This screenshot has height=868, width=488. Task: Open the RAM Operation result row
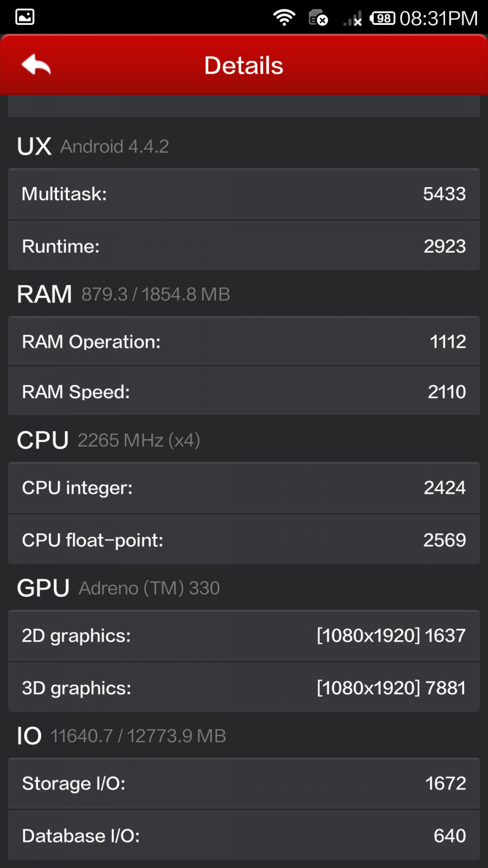[x=244, y=342]
